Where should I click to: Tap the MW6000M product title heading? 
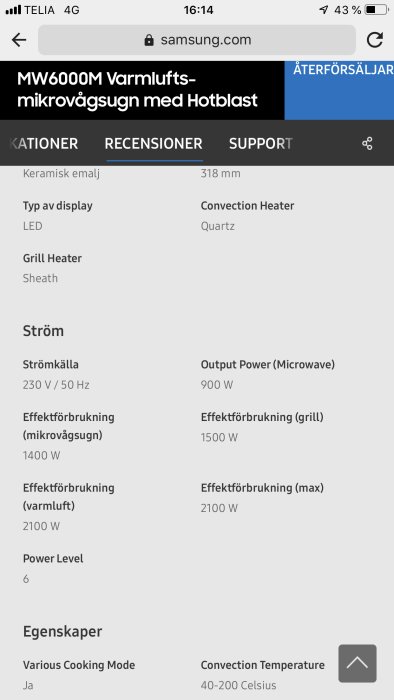pos(137,90)
